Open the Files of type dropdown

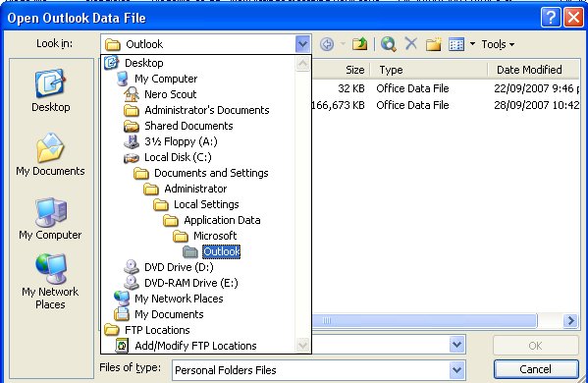456,370
